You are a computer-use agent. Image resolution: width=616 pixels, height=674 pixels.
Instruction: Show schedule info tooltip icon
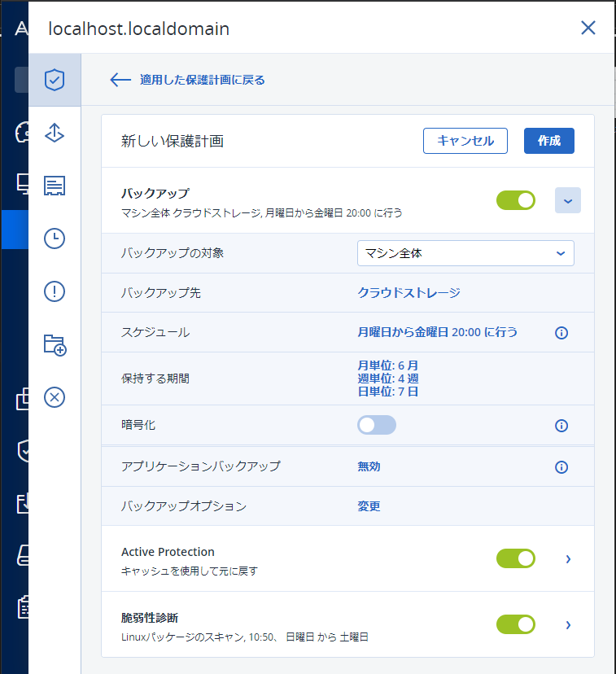coord(561,333)
